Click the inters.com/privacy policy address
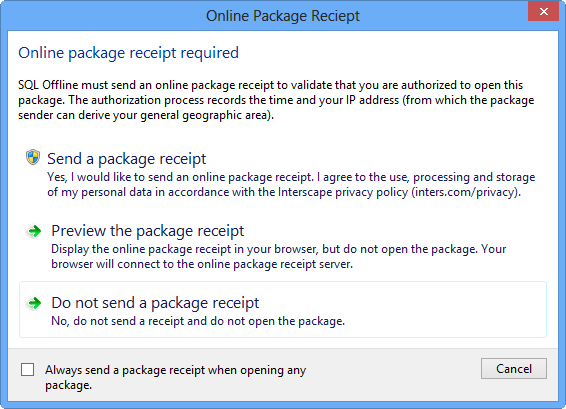Viewport: 566px width, 409px height. pos(464,192)
